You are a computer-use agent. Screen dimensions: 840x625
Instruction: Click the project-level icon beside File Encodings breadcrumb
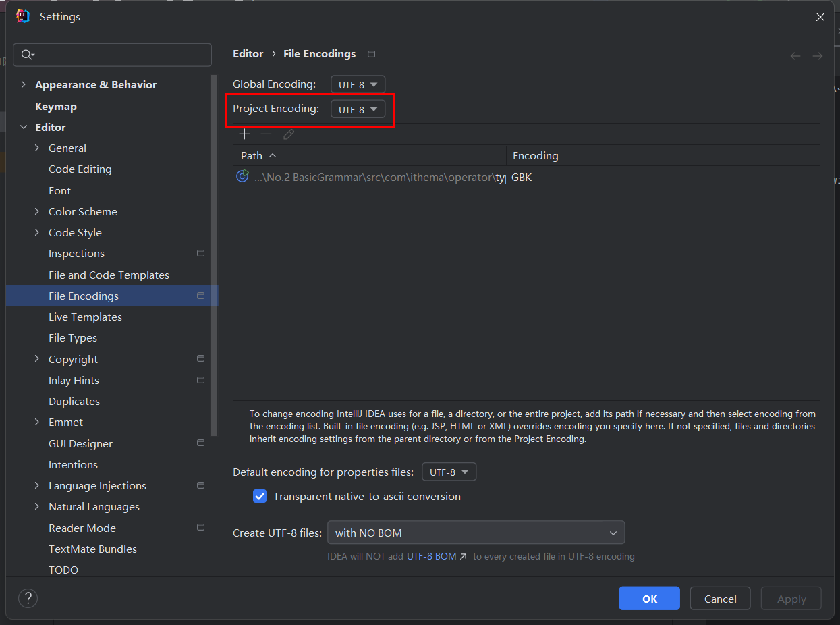pyautogui.click(x=371, y=54)
